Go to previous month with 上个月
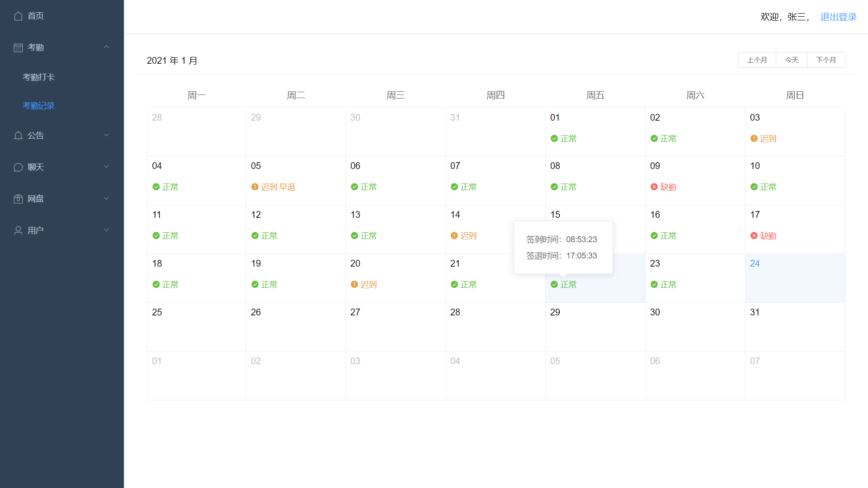Image resolution: width=868 pixels, height=488 pixels. click(757, 60)
